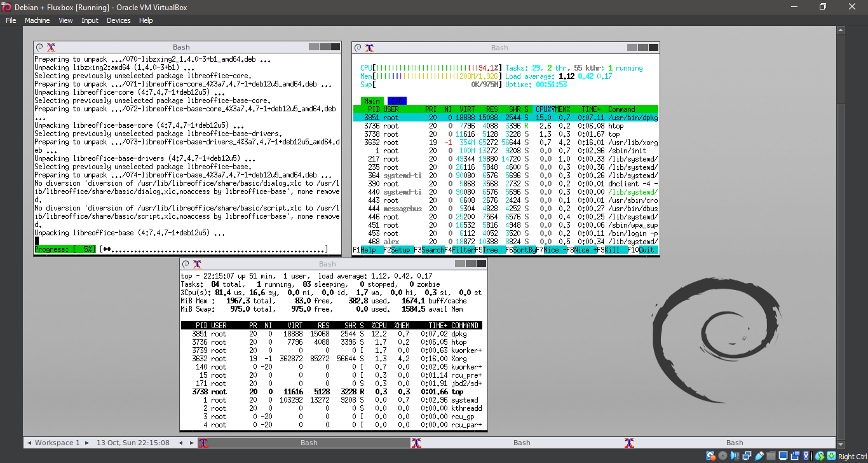Click the display icon in VirtualBox status bar
The width and height of the screenshot is (868, 463).
tap(783, 455)
